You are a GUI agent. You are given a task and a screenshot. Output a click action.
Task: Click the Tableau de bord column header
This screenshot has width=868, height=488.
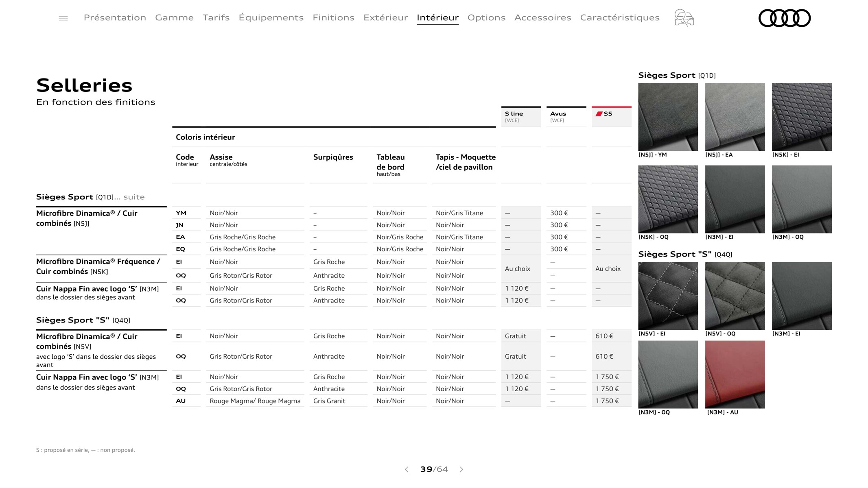coord(391,165)
